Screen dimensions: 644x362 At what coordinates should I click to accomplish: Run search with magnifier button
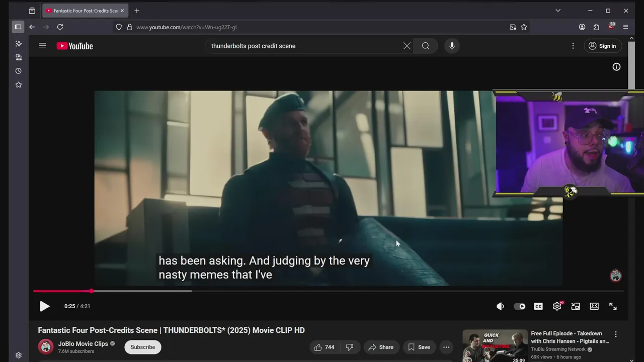pyautogui.click(x=426, y=46)
